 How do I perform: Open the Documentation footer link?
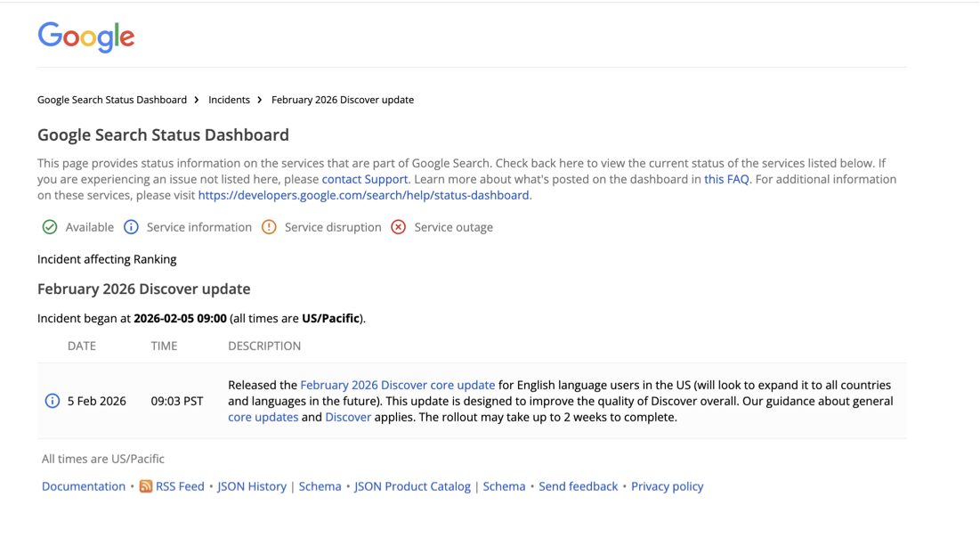pyautogui.click(x=83, y=486)
